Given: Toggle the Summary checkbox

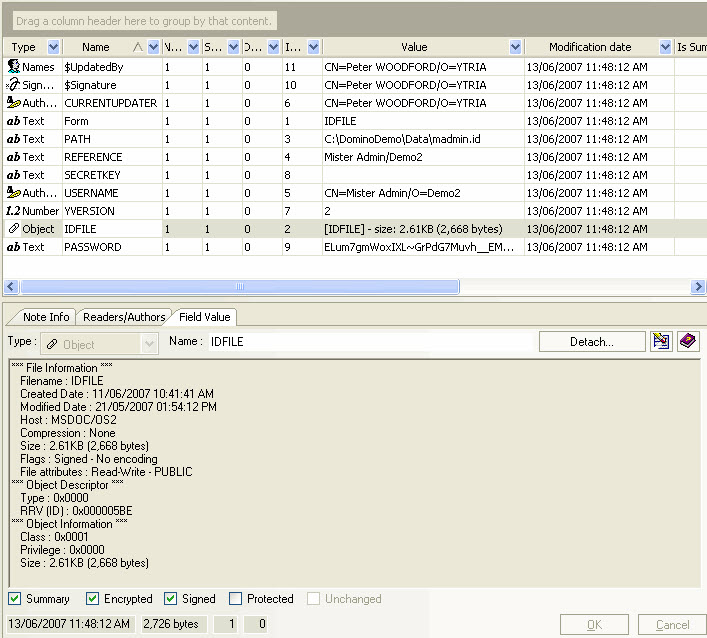Looking at the screenshot, I should tap(15, 599).
